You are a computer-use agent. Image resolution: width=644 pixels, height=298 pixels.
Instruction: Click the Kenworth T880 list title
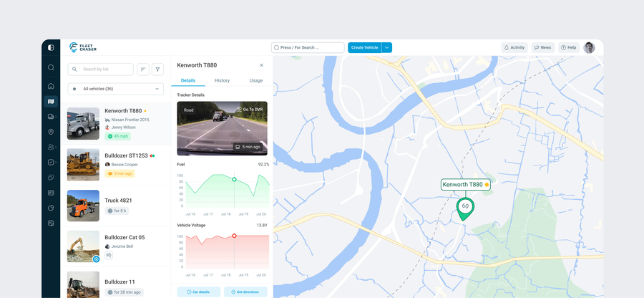(x=123, y=111)
